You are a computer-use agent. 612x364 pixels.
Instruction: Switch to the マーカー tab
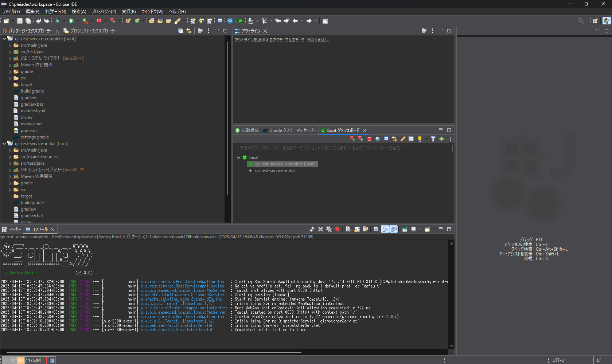click(12, 230)
